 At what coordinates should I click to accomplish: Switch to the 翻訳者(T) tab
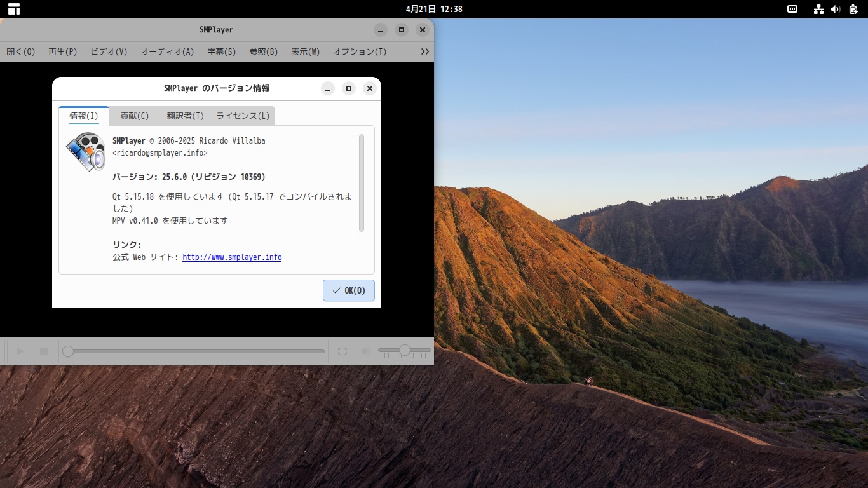(184, 116)
